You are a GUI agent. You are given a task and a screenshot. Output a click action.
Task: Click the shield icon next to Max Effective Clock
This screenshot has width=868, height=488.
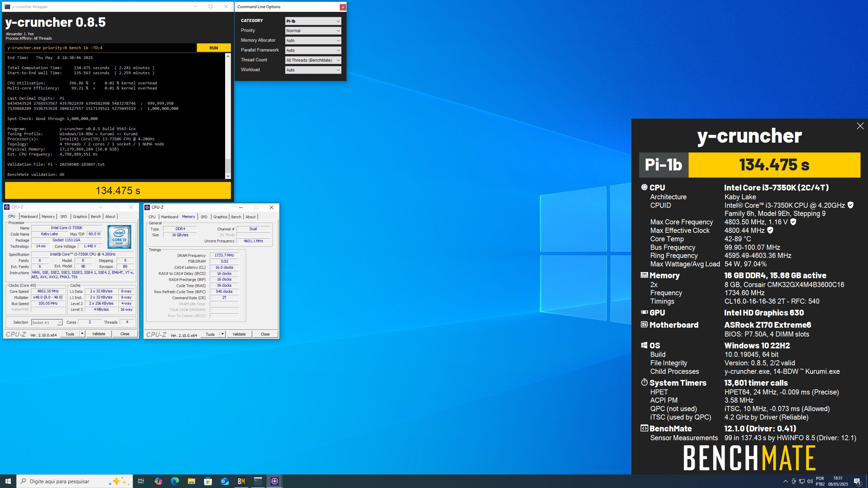tap(770, 230)
